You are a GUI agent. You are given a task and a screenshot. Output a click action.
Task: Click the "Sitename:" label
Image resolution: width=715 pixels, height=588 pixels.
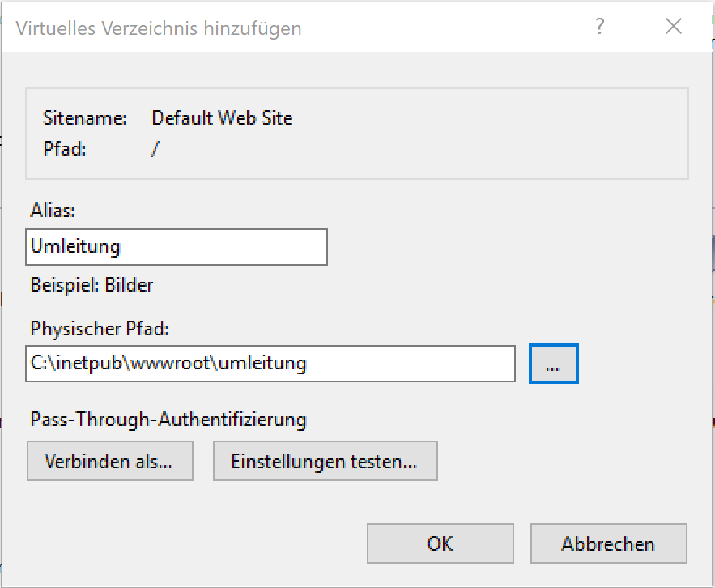pyautogui.click(x=84, y=117)
